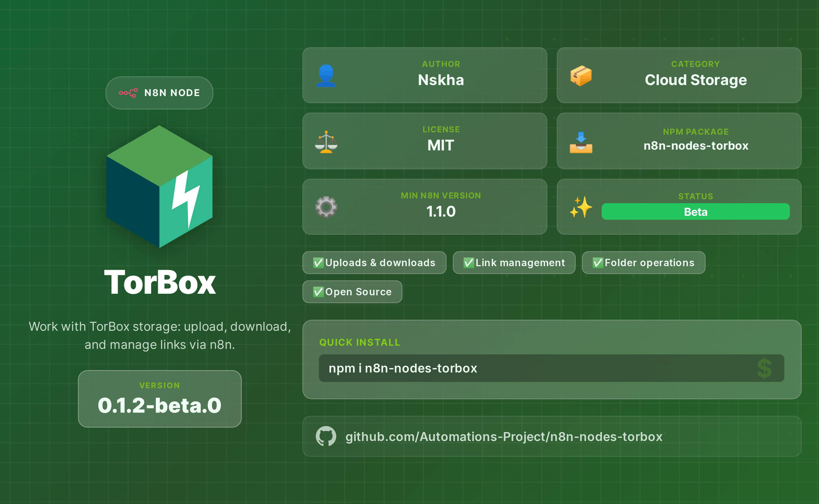Click the N8N NODE badge
This screenshot has width=819, height=504.
[159, 93]
